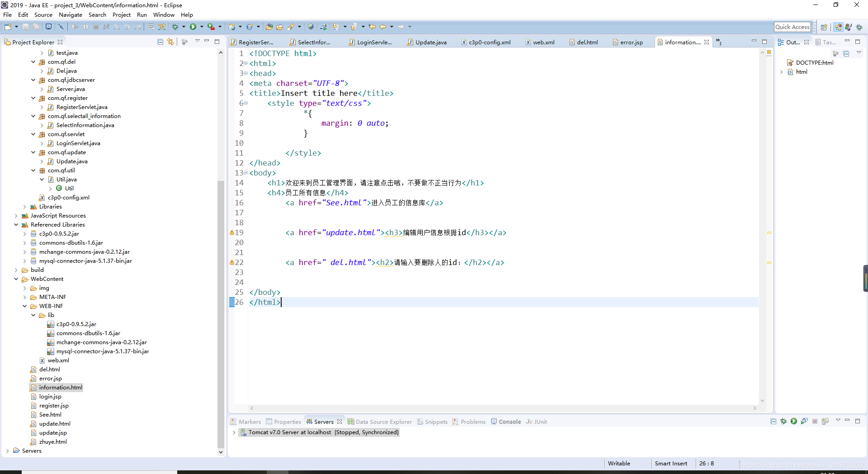The image size is (868, 474).
Task: Select the Update.java editor tab
Action: tap(427, 42)
